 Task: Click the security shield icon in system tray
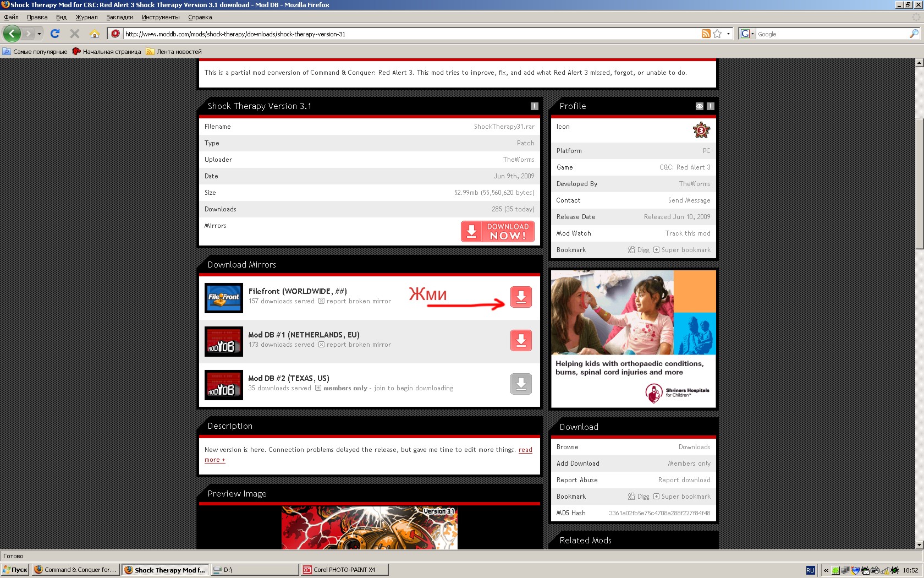coord(855,570)
